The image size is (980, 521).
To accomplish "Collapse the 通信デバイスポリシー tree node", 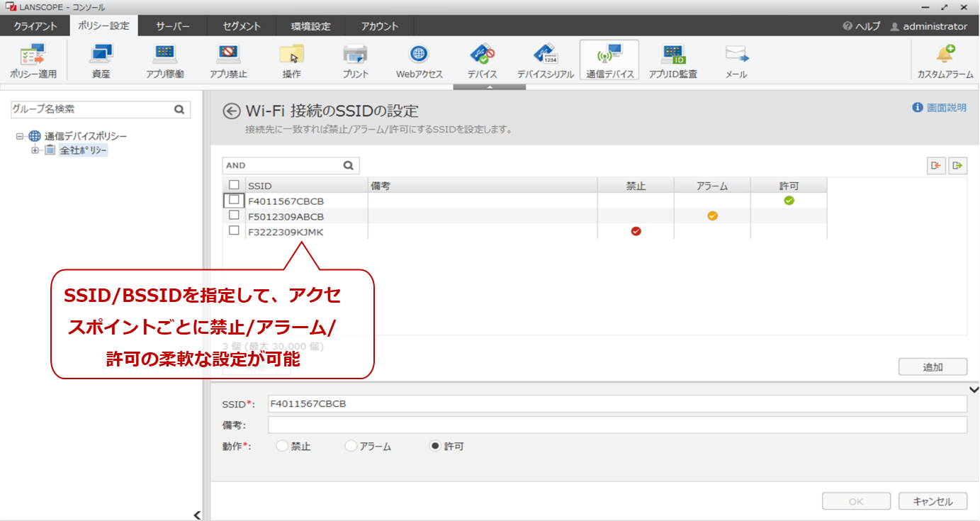I will pos(20,136).
